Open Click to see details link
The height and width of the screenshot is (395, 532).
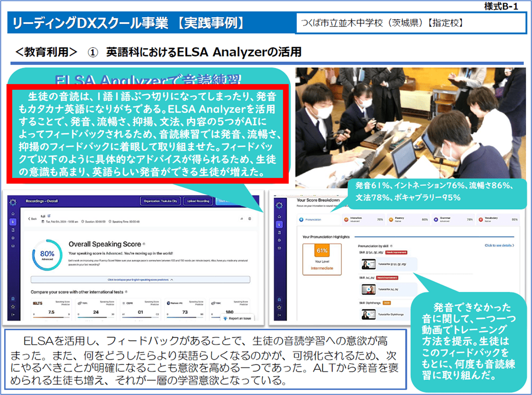coord(499,245)
